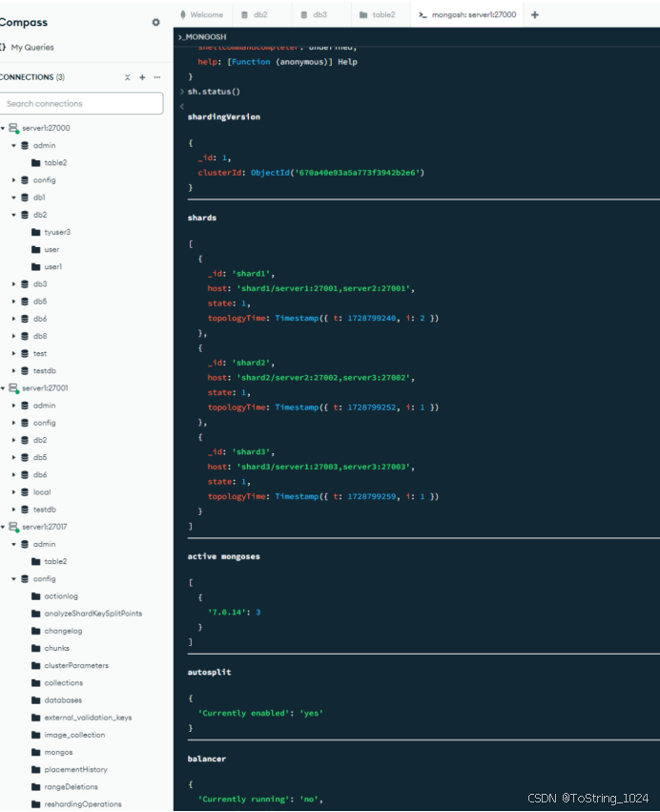This screenshot has width=660, height=812.
Task: Click in the Search connections field
Action: [82, 101]
